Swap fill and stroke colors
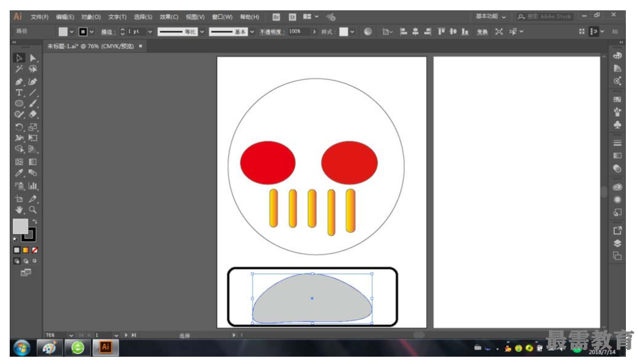 (x=35, y=221)
